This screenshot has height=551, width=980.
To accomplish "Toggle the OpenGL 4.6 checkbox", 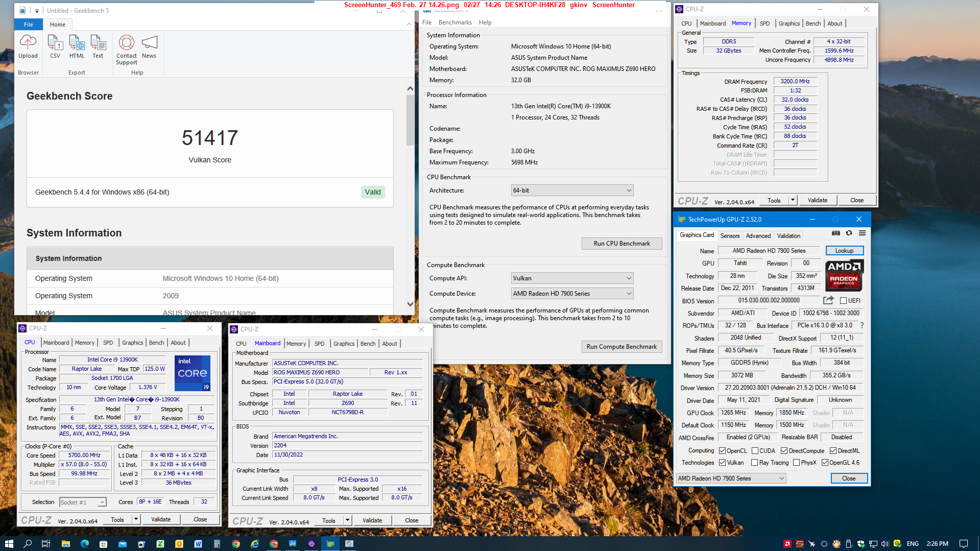I will click(x=825, y=463).
